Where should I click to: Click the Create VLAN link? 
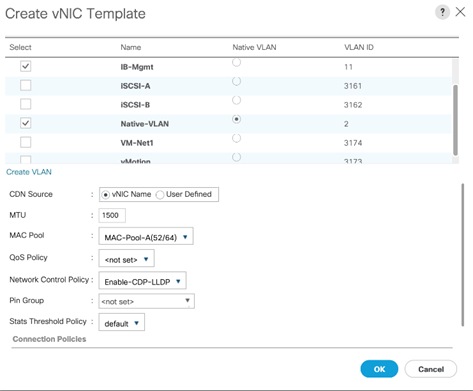[x=29, y=172]
